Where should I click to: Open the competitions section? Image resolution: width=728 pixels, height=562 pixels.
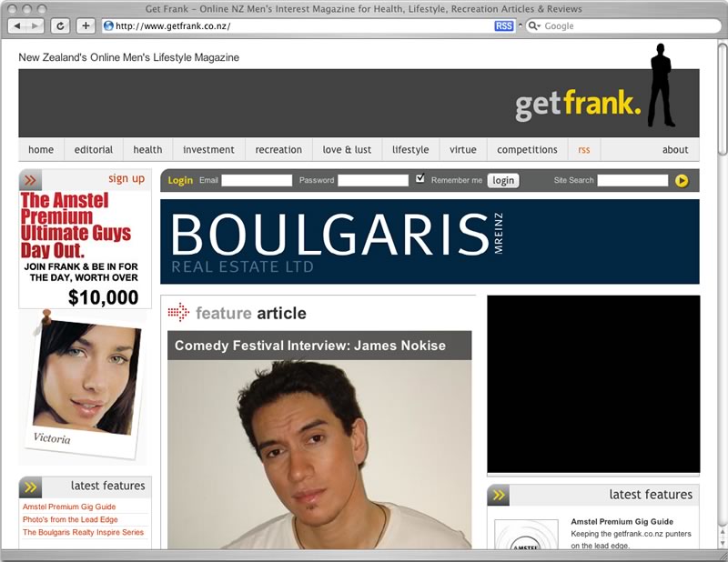(527, 149)
